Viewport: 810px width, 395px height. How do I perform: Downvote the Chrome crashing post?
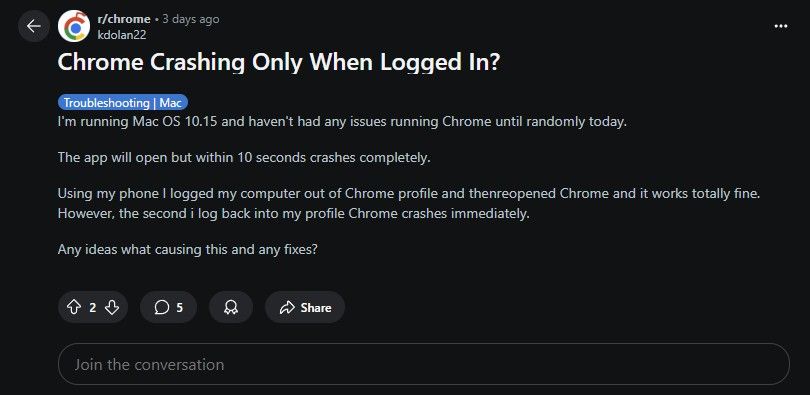112,307
